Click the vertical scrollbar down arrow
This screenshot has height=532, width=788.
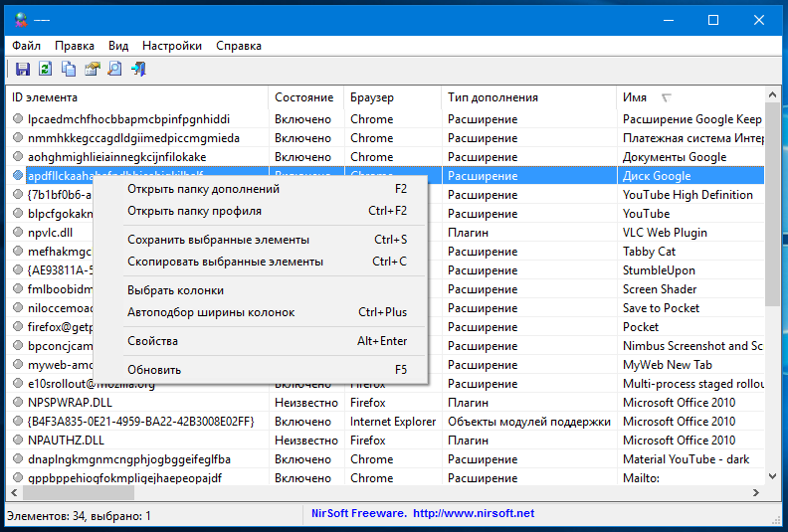pos(772,475)
